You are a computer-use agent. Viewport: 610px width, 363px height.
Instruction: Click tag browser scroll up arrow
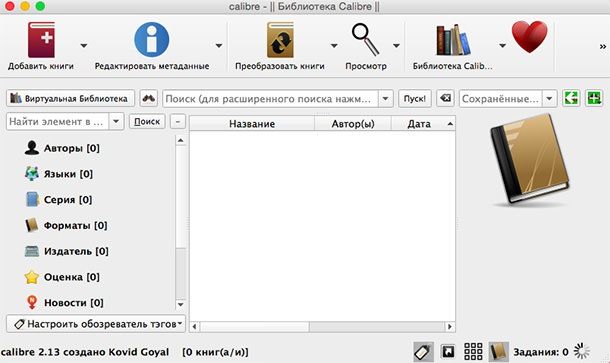click(181, 140)
